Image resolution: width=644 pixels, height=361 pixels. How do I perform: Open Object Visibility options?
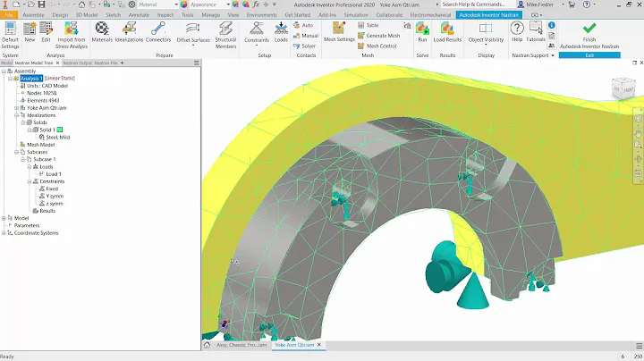pos(486,34)
